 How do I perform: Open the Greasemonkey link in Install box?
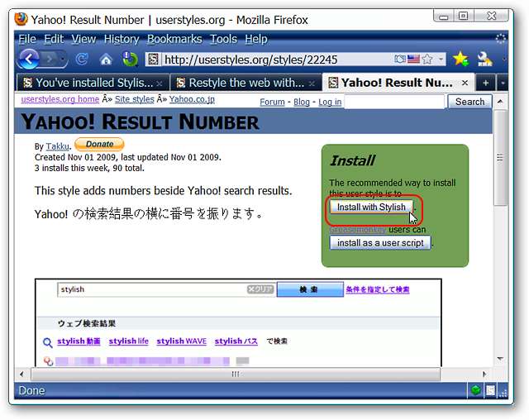[x=358, y=230]
